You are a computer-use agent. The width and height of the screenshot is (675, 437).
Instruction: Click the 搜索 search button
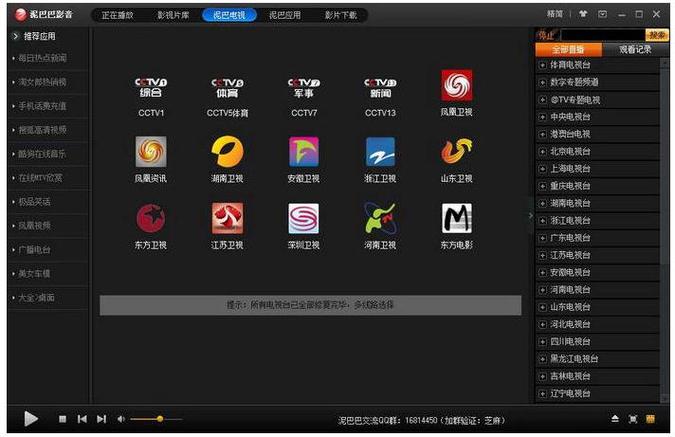[x=657, y=35]
